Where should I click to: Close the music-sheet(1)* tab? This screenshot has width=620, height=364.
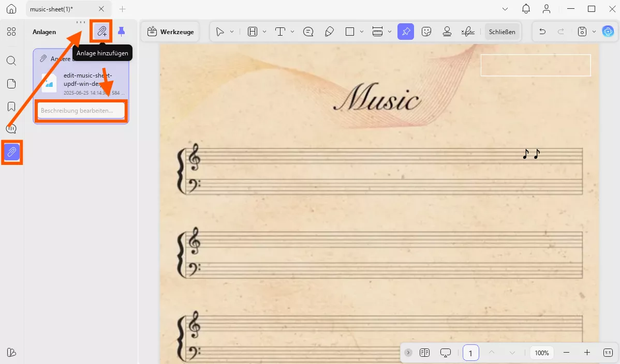101,9
